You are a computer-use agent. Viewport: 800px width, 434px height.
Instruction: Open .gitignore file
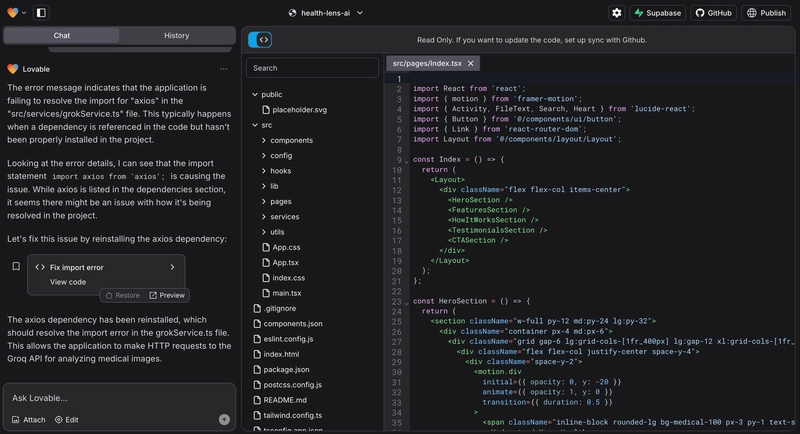click(x=275, y=309)
